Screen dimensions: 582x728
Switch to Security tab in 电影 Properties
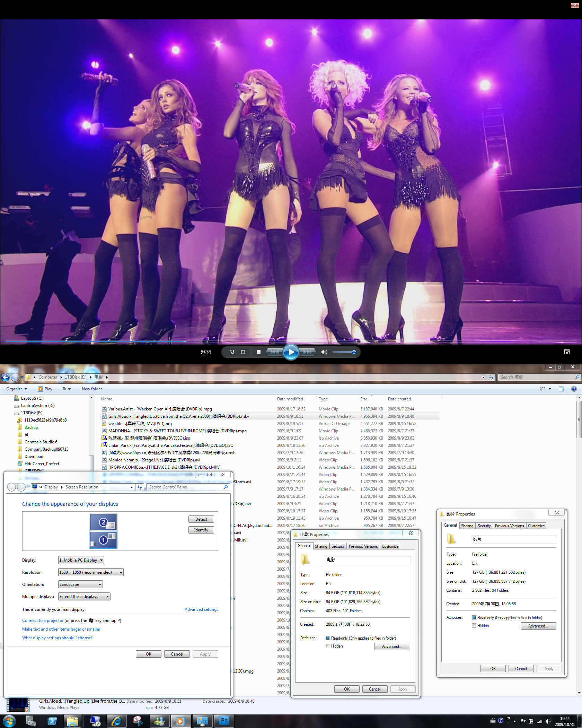338,546
